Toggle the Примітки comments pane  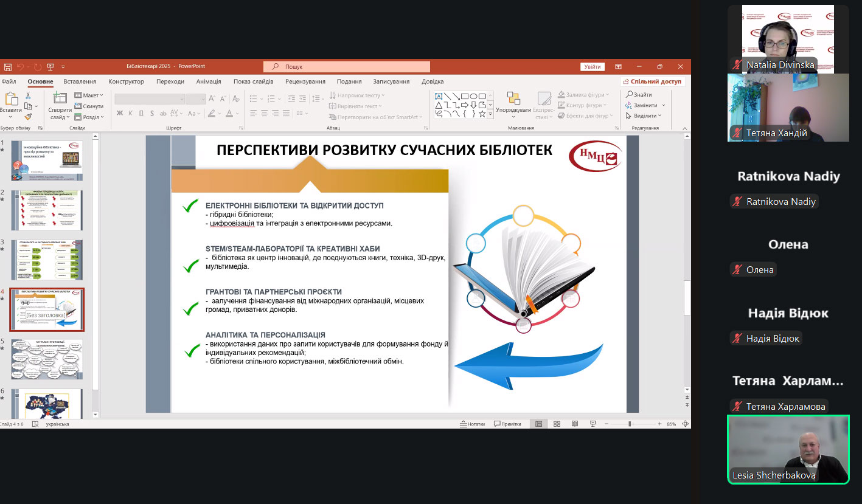(507, 424)
